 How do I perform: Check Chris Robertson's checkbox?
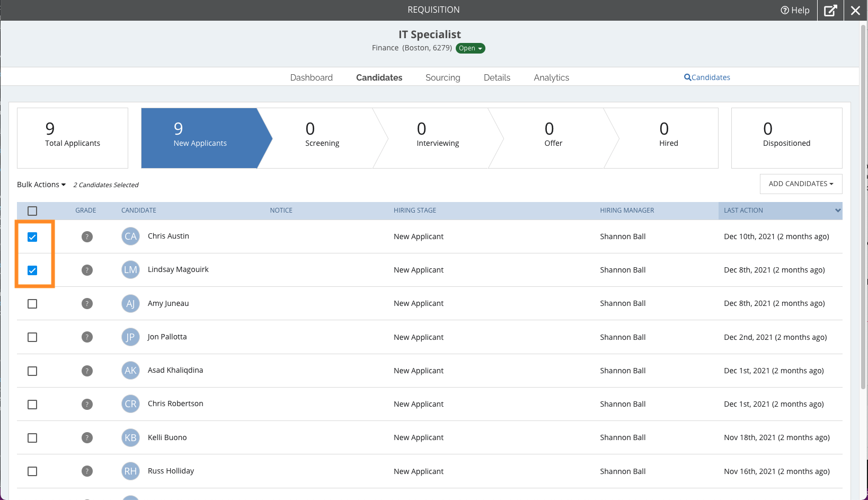pos(32,405)
